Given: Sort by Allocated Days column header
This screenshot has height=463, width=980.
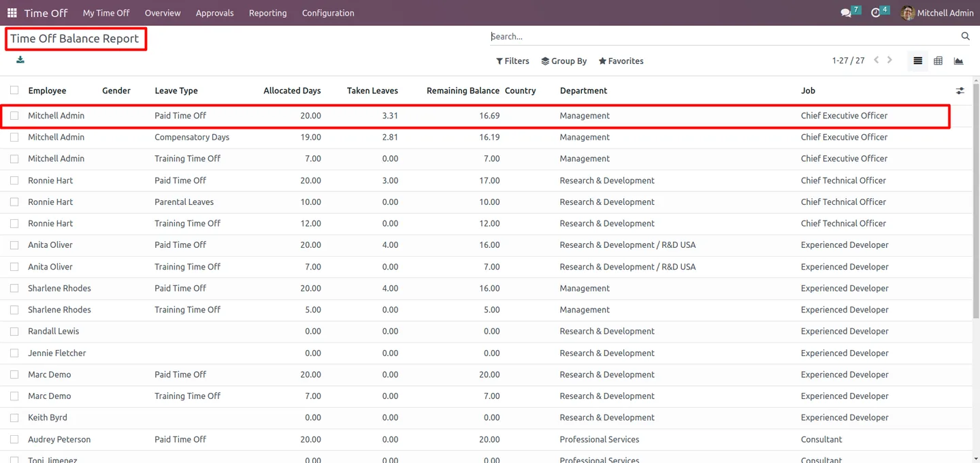Looking at the screenshot, I should 292,91.
